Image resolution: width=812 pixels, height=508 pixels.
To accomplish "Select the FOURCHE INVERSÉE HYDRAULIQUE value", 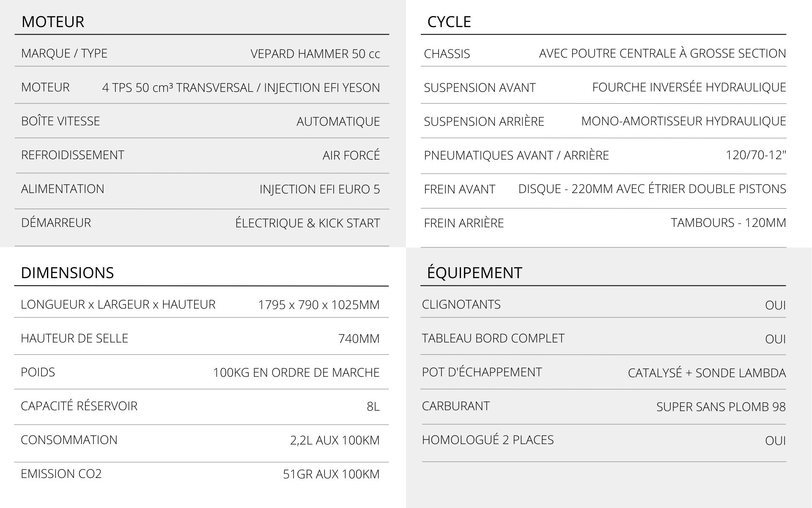I will tap(689, 87).
